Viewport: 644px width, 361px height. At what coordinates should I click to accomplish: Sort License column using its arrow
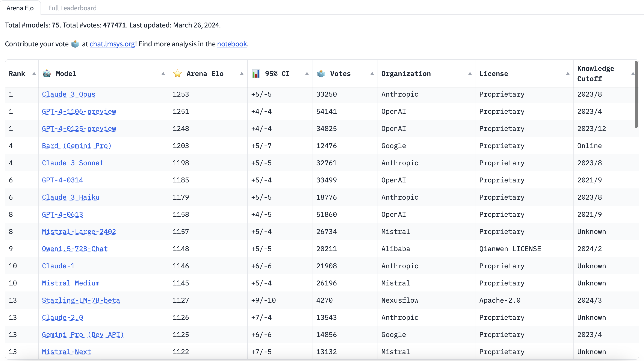click(x=567, y=74)
